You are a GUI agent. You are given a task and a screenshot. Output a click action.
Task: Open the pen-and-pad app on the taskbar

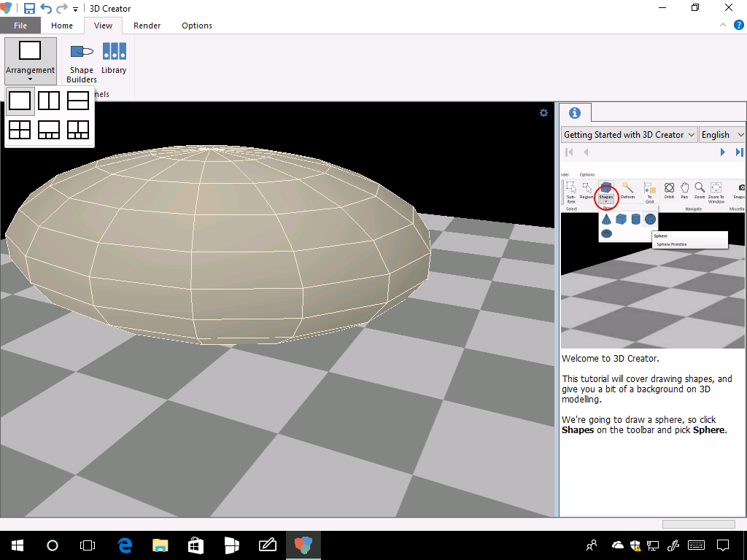[x=267, y=545]
